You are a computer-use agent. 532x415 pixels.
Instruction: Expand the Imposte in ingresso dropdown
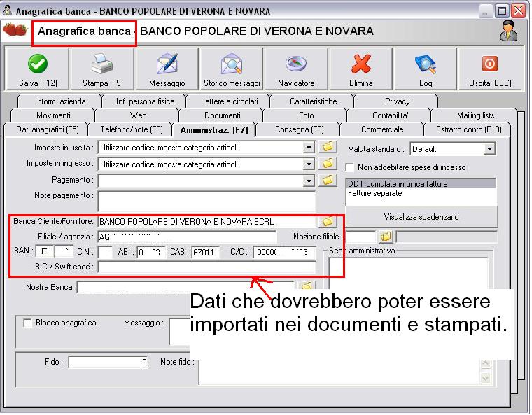[309, 164]
